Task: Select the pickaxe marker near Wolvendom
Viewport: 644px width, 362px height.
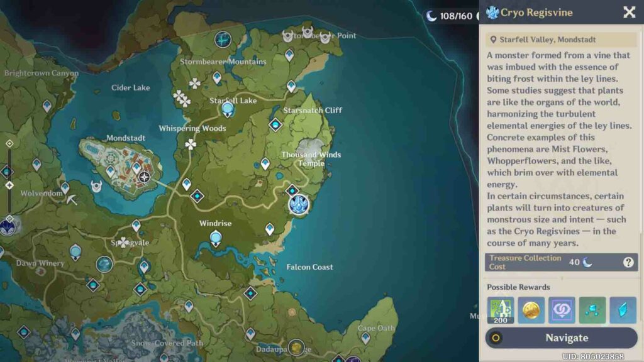Action: (73, 199)
